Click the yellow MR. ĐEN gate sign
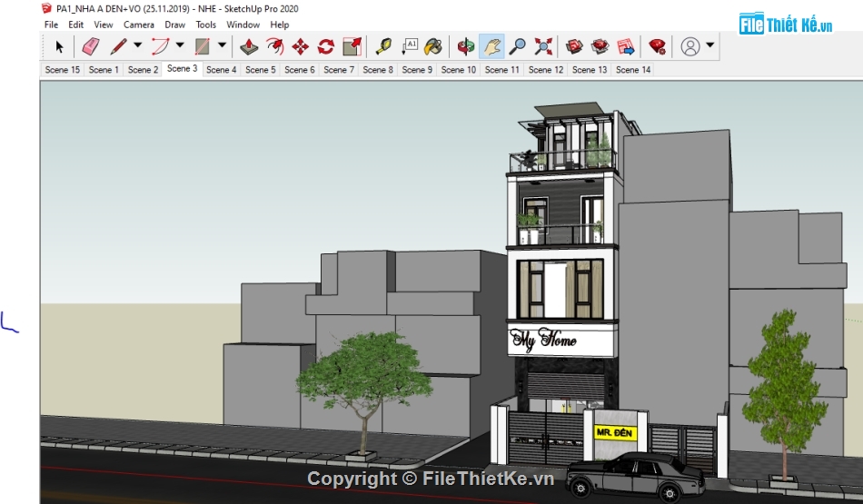 614,432
